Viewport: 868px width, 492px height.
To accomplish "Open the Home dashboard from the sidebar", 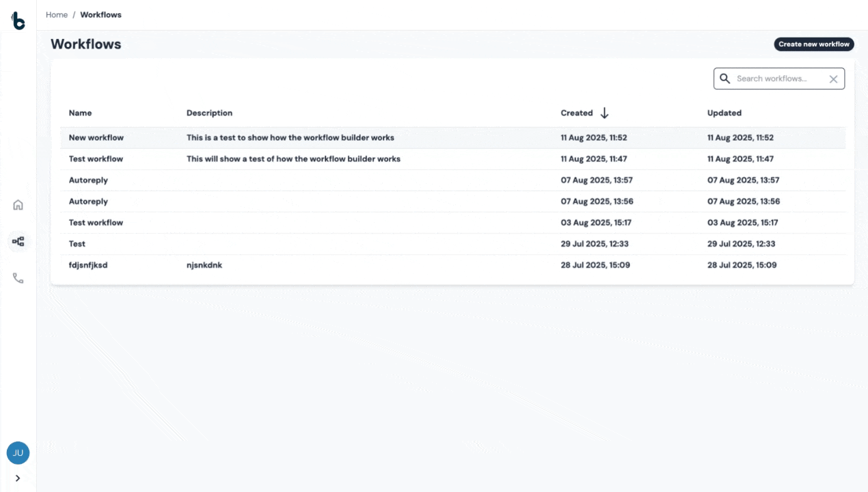I will pos(18,204).
